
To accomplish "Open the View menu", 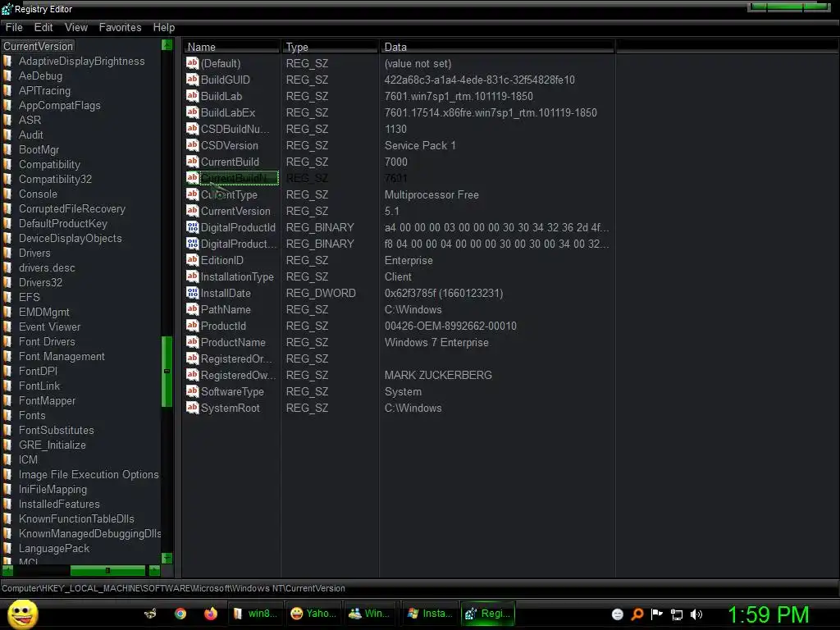I will (76, 27).
